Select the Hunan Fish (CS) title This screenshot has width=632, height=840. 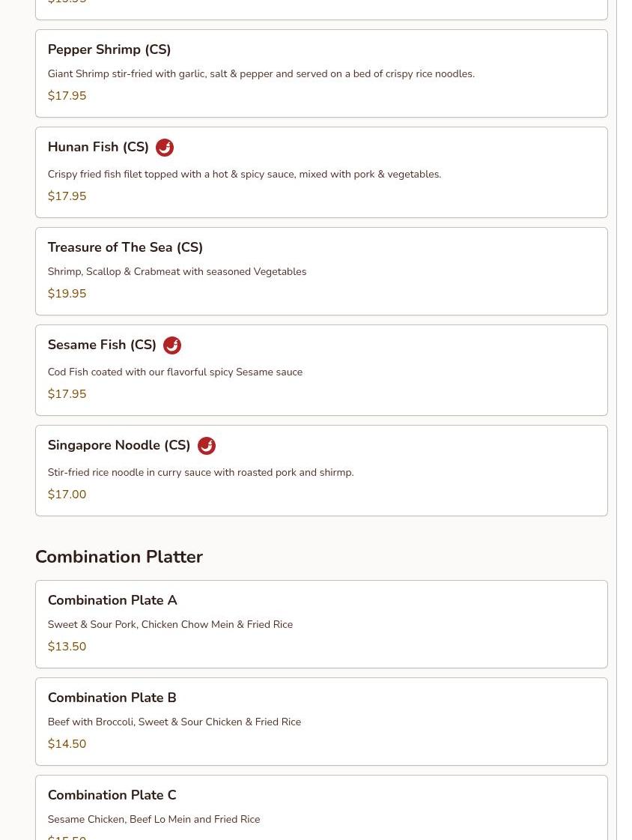[x=98, y=148]
